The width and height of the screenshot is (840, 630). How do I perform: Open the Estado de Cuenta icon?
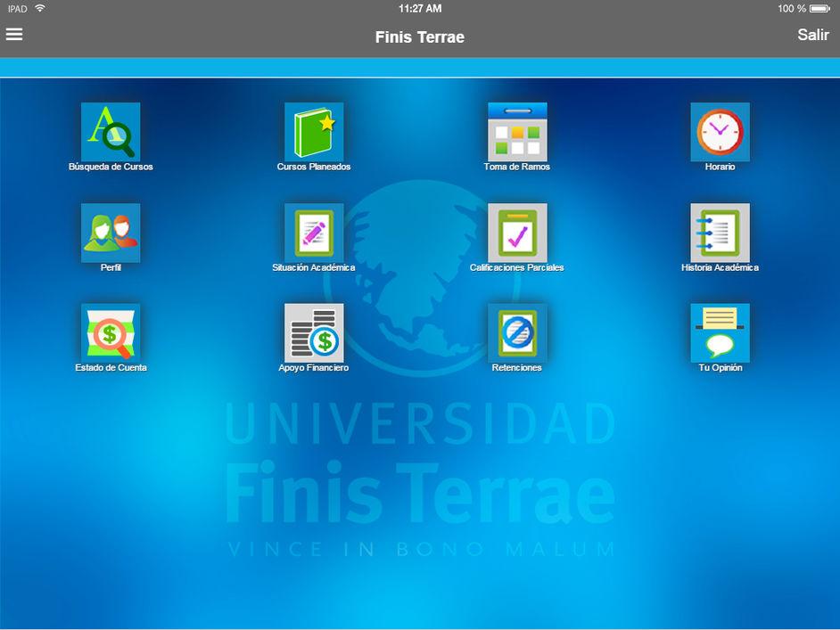click(111, 333)
